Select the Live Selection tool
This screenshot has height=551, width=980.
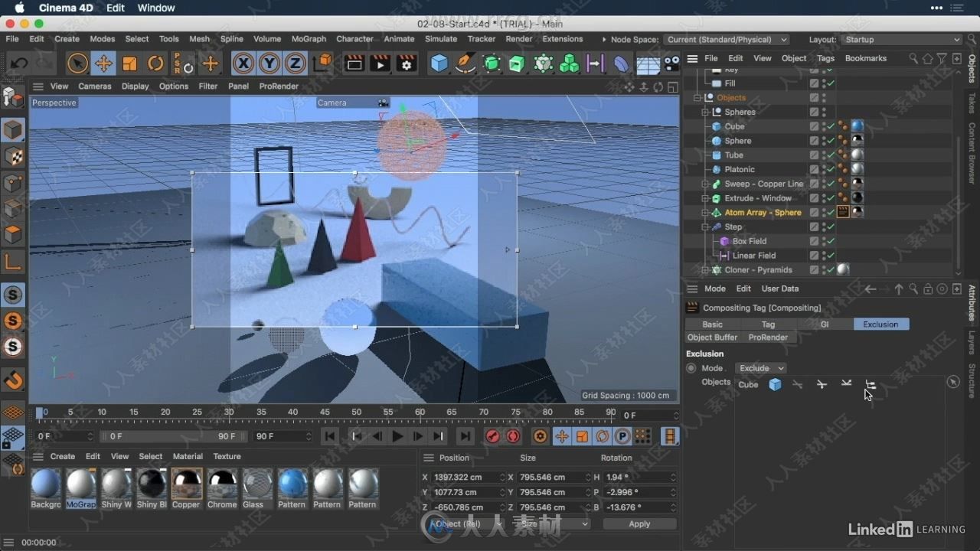(x=77, y=64)
